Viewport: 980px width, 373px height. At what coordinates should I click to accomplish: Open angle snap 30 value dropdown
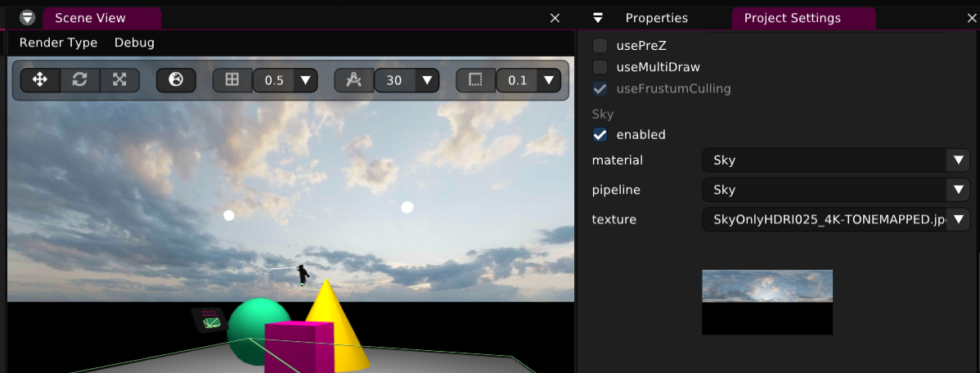(426, 80)
